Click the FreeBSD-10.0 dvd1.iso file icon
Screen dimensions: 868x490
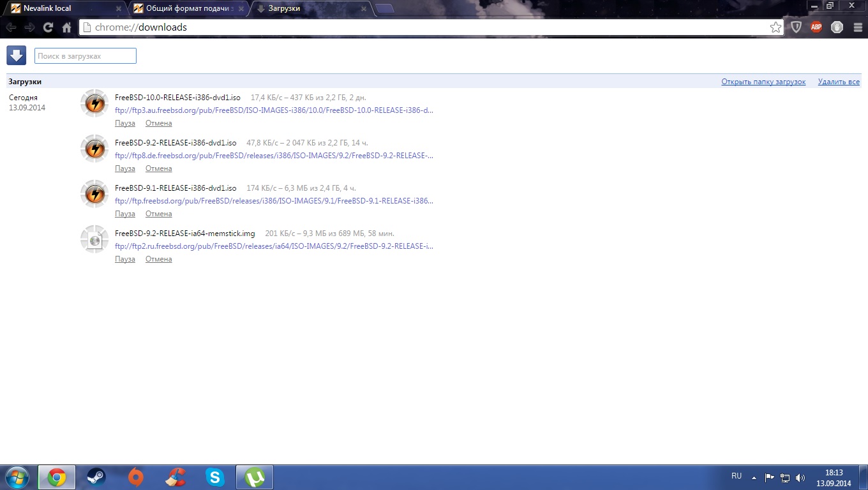[94, 103]
